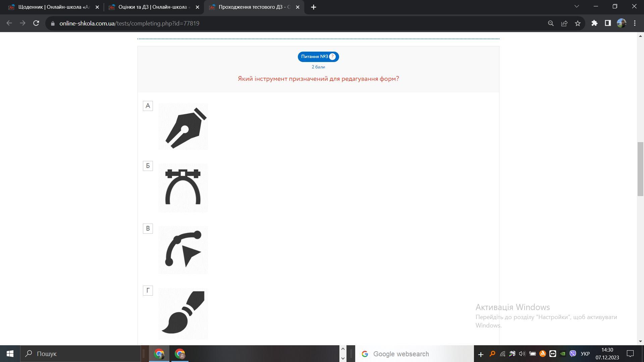This screenshot has width=644, height=362.
Task: Click the pen nib tool image
Action: click(183, 127)
